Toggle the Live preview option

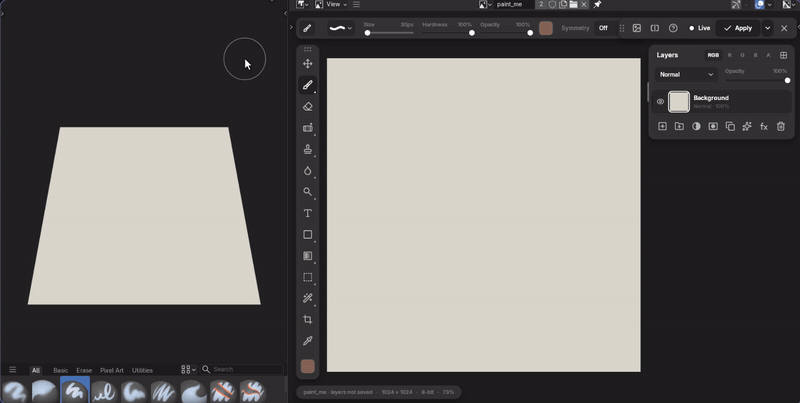[699, 28]
